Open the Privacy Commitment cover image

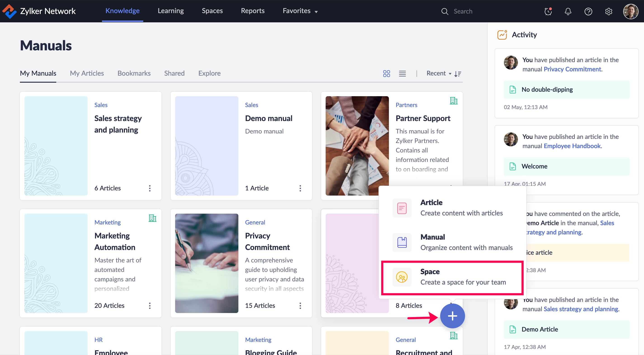pyautogui.click(x=207, y=263)
